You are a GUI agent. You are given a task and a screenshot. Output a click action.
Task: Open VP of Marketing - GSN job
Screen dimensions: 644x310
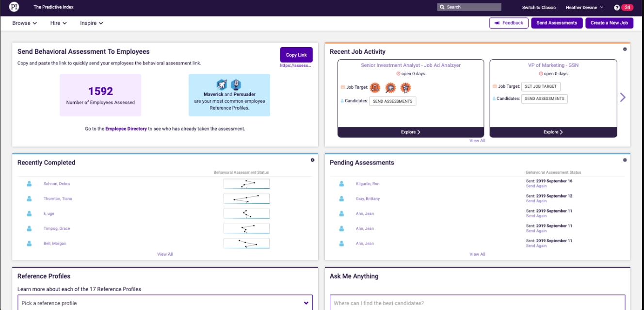pyautogui.click(x=553, y=65)
